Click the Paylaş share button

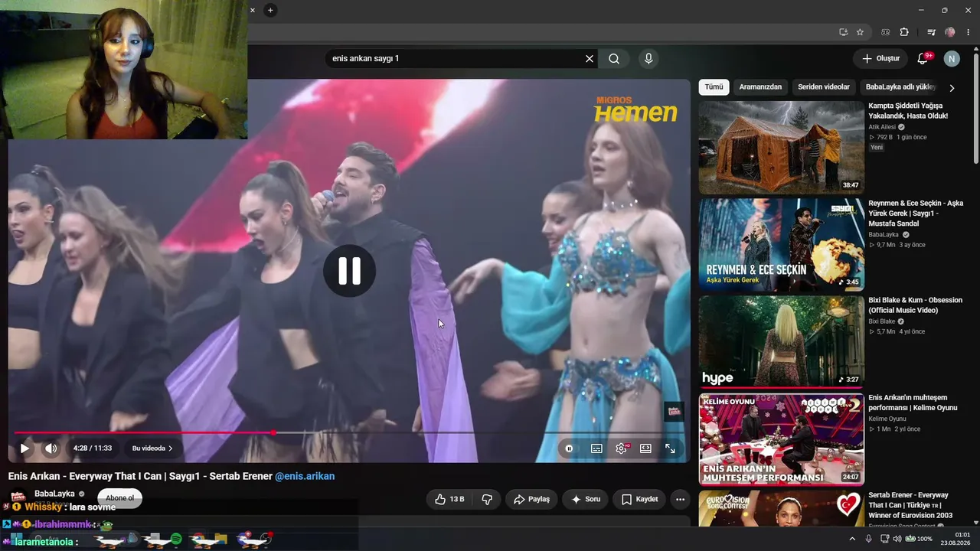coord(531,499)
